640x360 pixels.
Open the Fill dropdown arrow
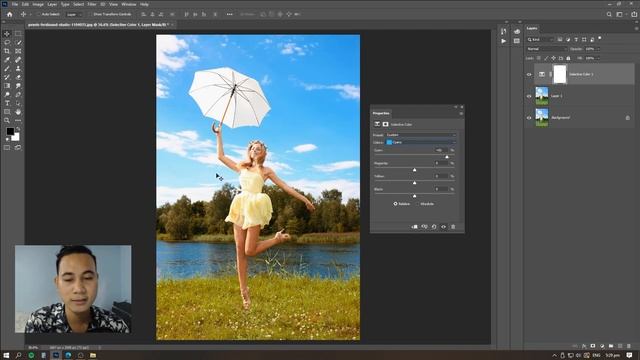[x=598, y=58]
